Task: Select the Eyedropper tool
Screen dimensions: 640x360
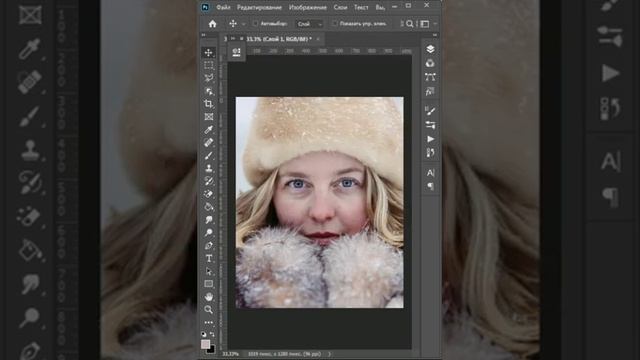Action: click(209, 130)
